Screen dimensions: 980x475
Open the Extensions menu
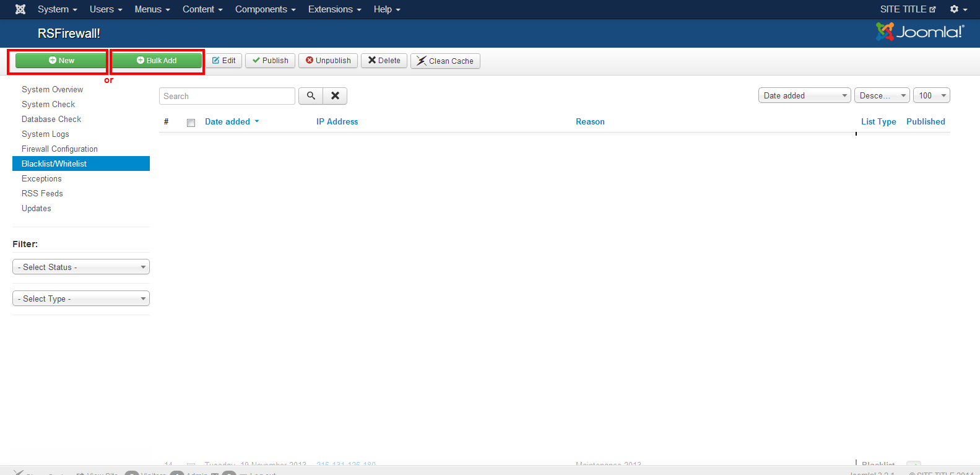click(x=335, y=9)
